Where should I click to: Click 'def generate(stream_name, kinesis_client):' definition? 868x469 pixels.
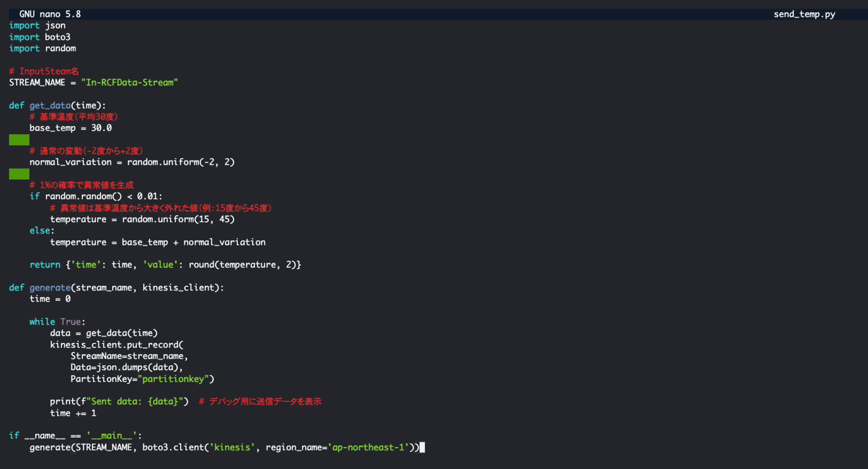[x=117, y=288]
